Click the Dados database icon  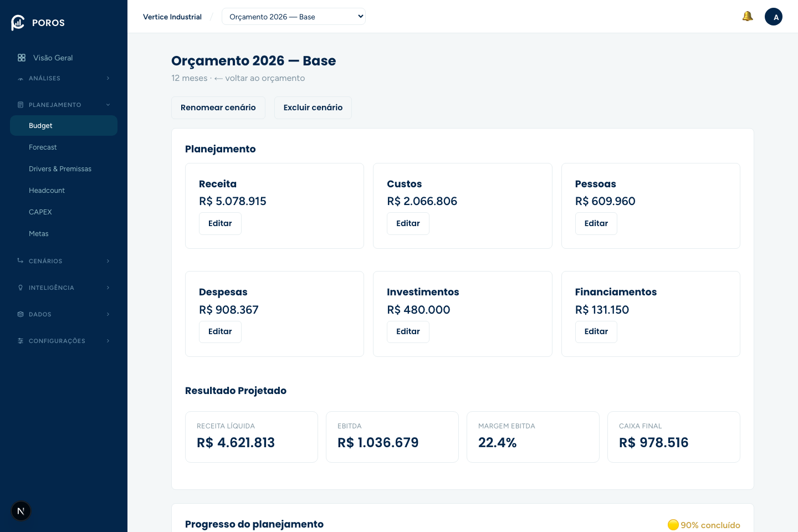tap(21, 314)
